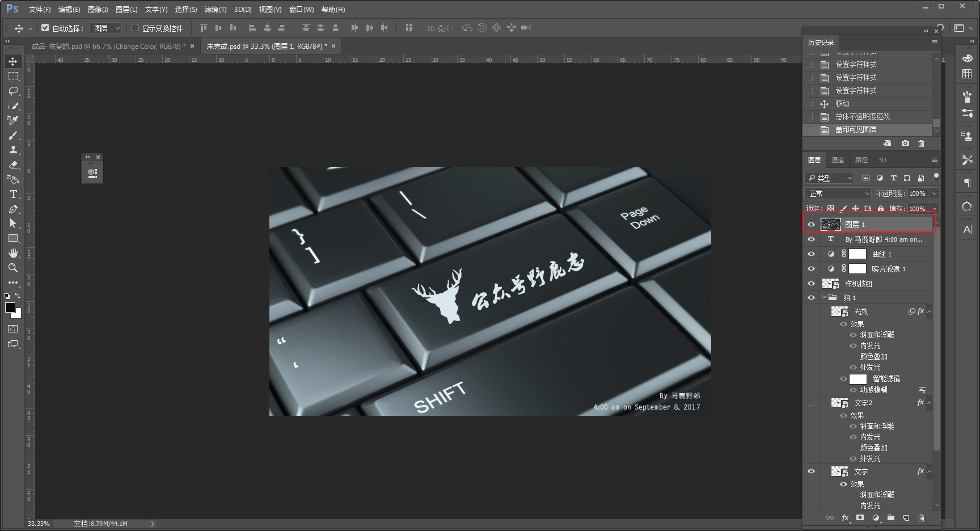This screenshot has width=980, height=531.
Task: Create a new layer with bottom icon
Action: tap(906, 518)
